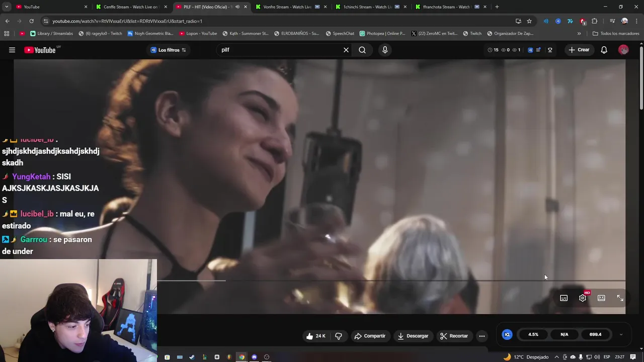Open the Chrome apps grid shortcut
Viewport: 644px width, 362px height.
(7, 34)
